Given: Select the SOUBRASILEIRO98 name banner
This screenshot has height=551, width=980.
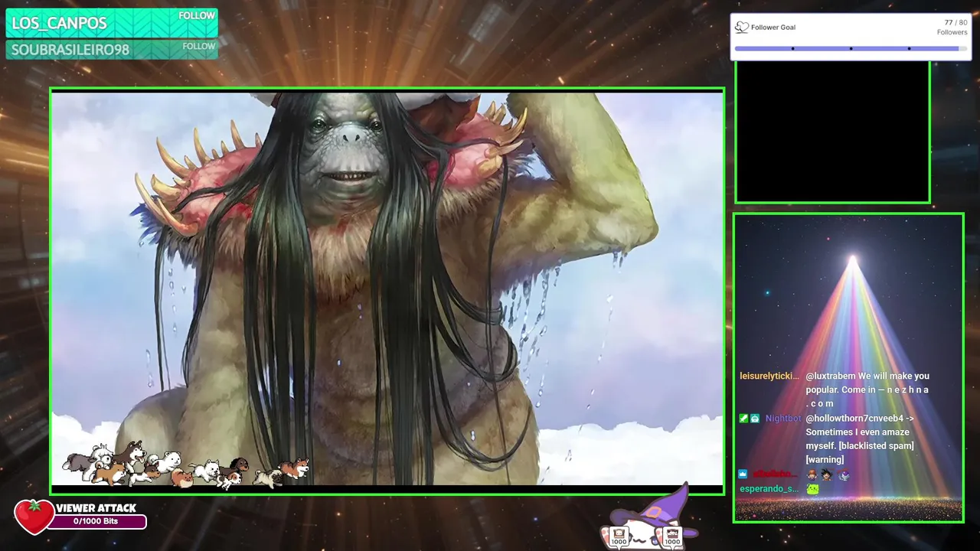Looking at the screenshot, I should coord(112,50).
